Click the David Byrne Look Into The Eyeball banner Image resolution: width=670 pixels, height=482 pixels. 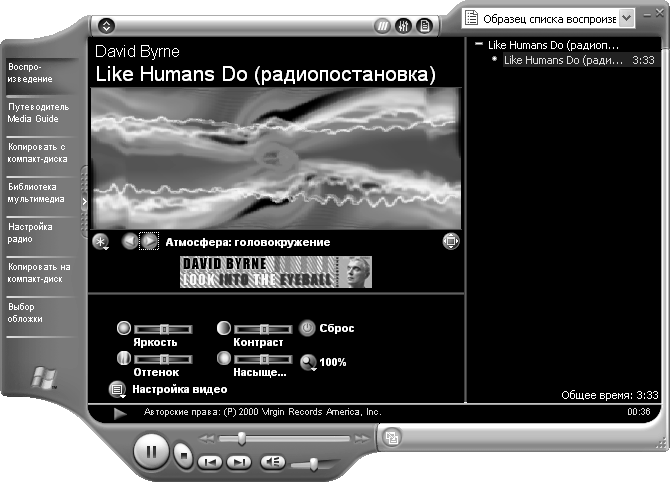tap(276, 272)
